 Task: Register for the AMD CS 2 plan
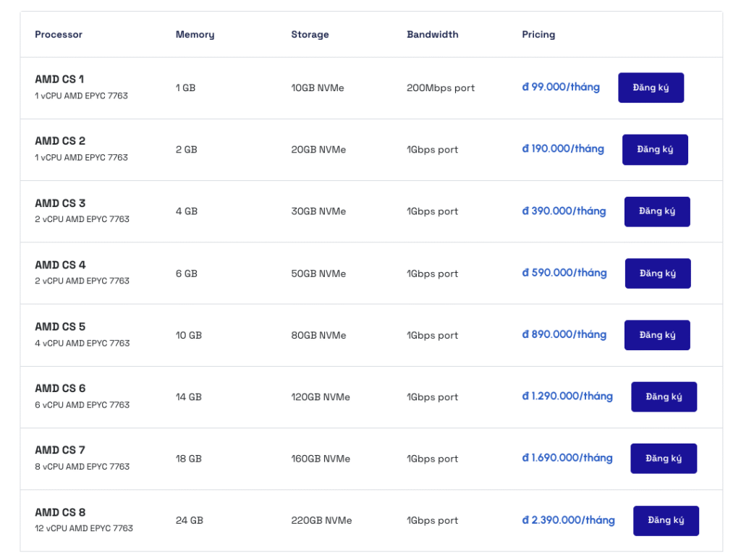click(655, 150)
